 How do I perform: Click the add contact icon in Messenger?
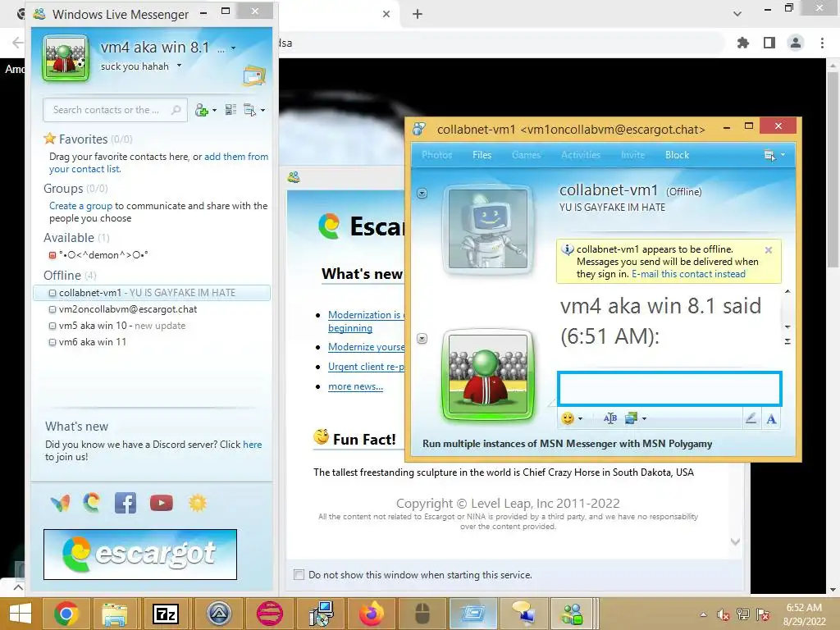[x=202, y=110]
